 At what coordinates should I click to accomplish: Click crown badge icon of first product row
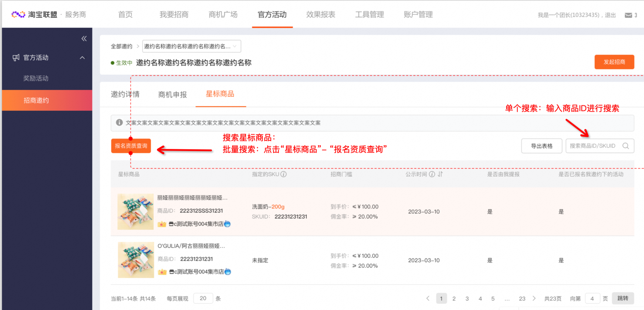(162, 224)
